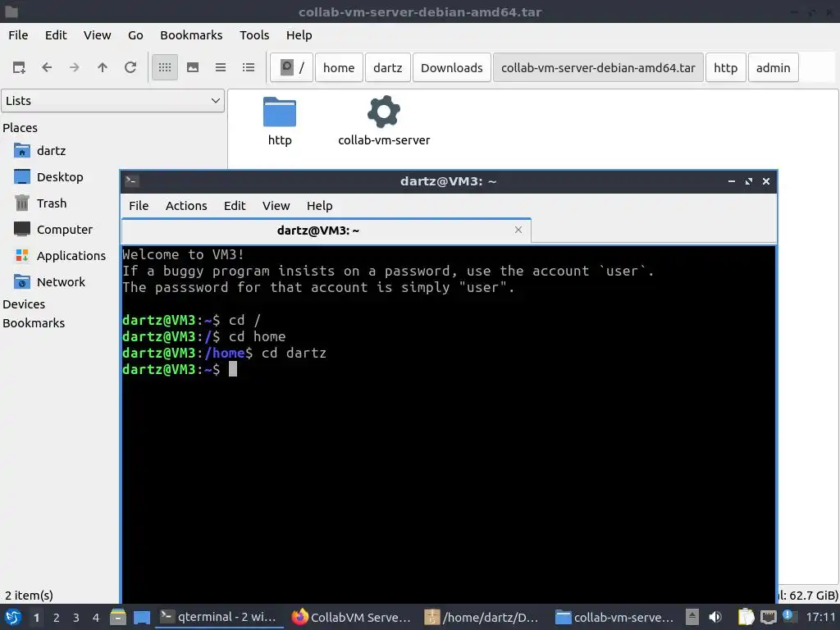This screenshot has width=840, height=630.
Task: Go up to the parent folder
Action: (x=103, y=67)
